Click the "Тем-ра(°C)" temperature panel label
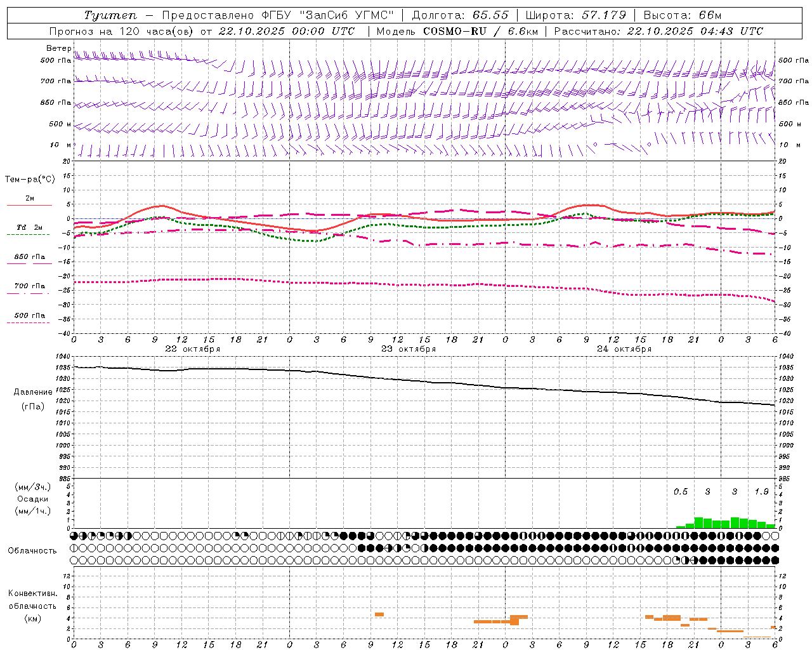812x650 pixels. tap(30, 180)
